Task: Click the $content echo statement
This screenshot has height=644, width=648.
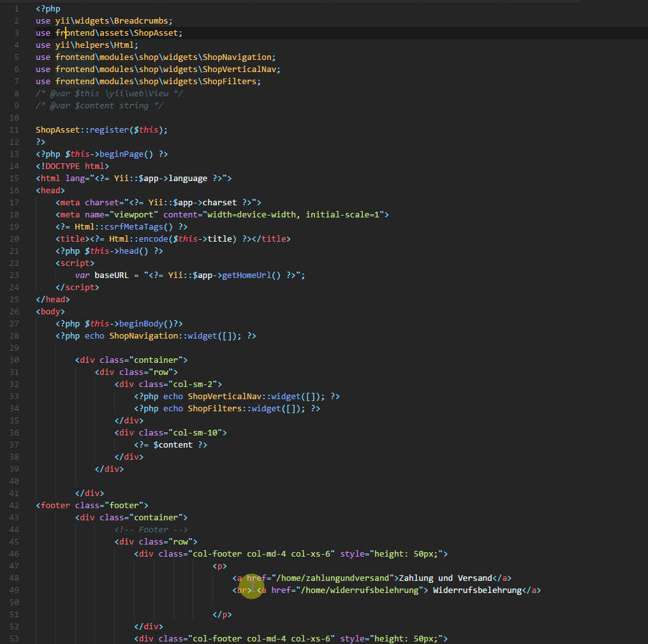Action: 170,444
